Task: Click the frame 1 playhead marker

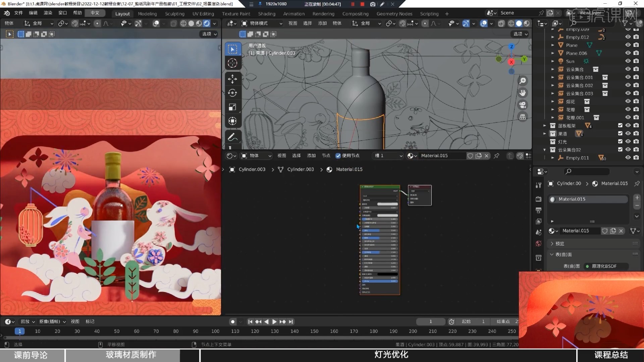Action: click(19, 331)
